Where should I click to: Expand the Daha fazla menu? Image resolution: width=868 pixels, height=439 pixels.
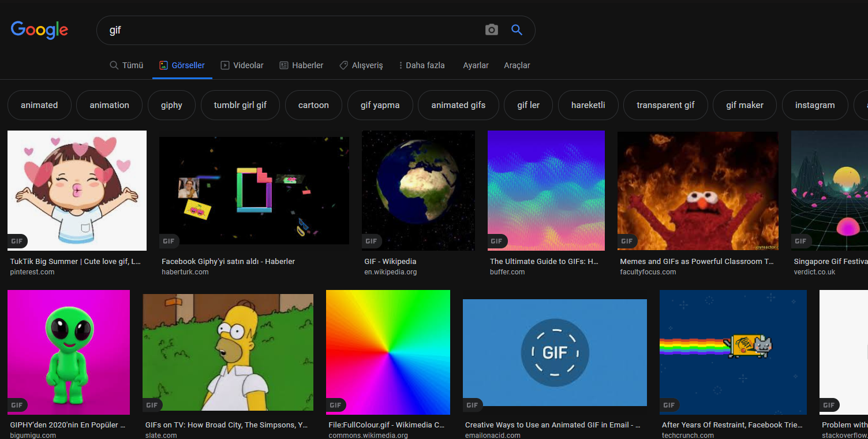coord(422,65)
